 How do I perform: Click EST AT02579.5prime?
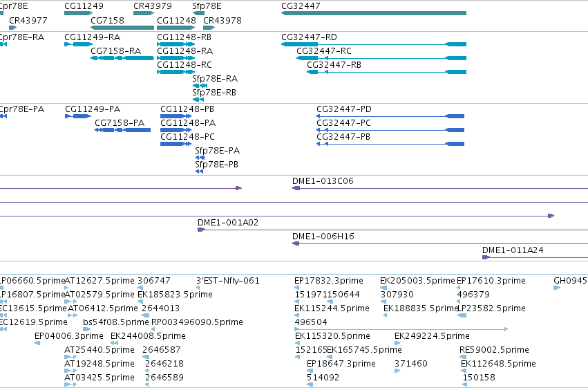pos(70,302)
